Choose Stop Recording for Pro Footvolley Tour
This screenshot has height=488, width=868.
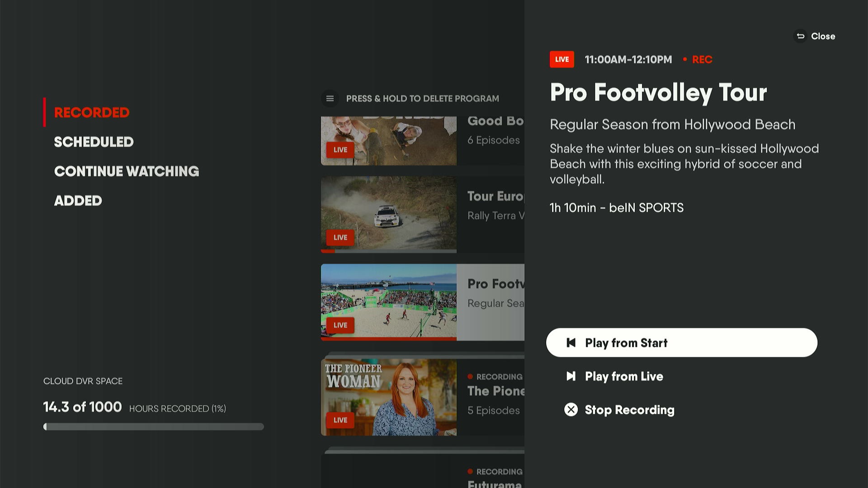(629, 409)
